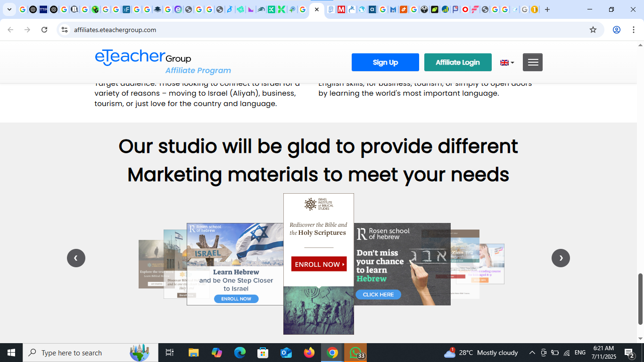
Task: Open the weather widget Mostly cloudy
Action: click(x=481, y=353)
